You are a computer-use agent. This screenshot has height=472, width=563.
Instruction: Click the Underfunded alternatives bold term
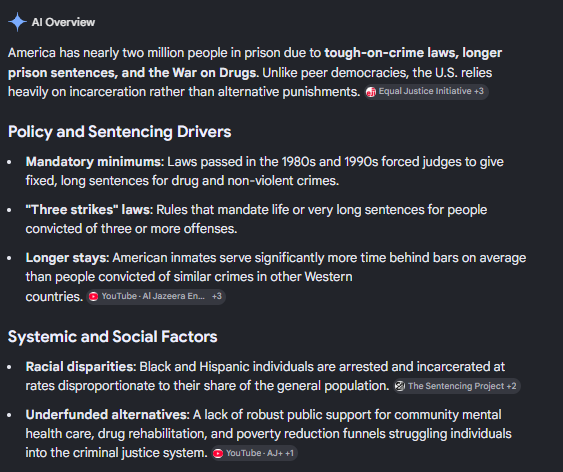coord(107,415)
